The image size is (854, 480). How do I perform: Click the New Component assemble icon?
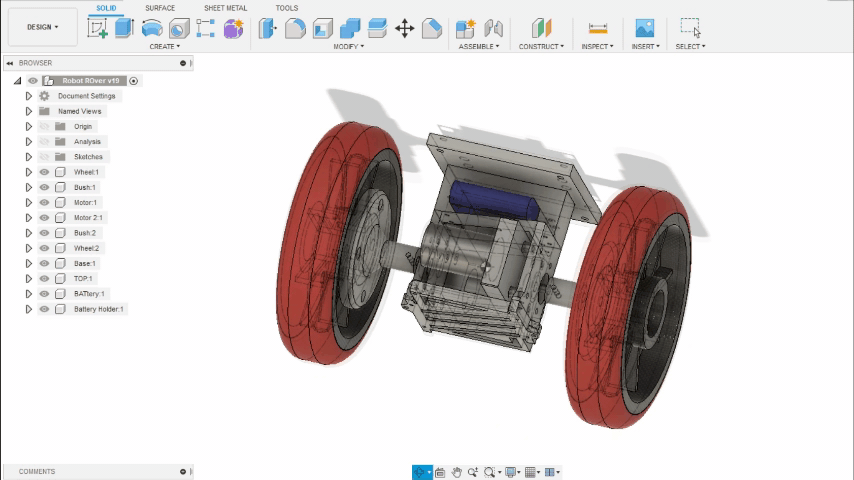tap(465, 28)
